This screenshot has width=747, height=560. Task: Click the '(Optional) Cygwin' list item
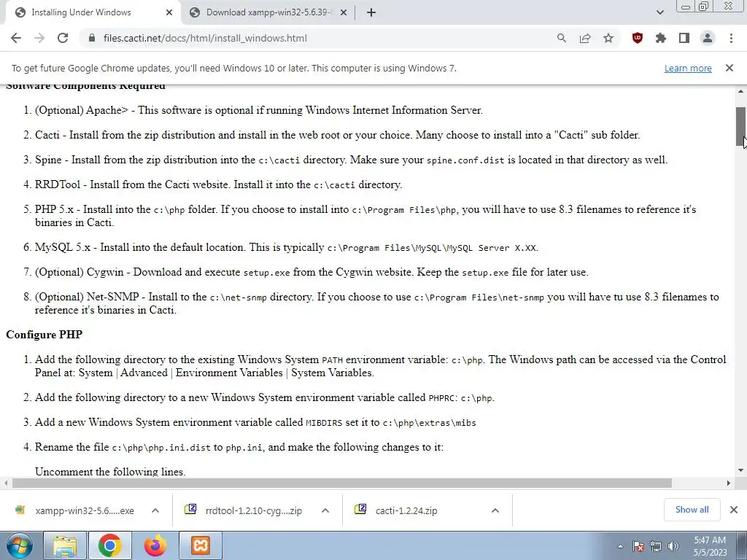[311, 272]
